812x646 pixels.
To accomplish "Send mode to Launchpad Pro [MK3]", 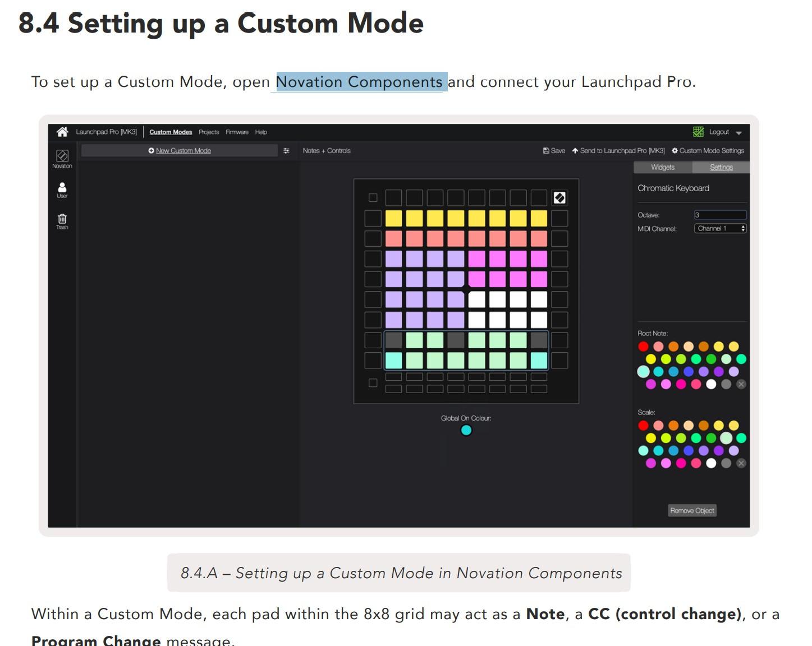I will [x=618, y=151].
